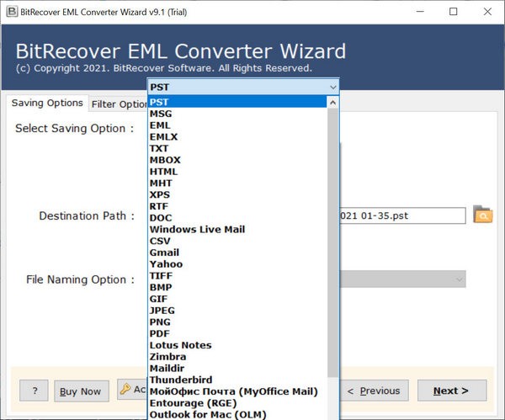
Task: Switch to the Saving Options tab
Action: pyautogui.click(x=47, y=103)
